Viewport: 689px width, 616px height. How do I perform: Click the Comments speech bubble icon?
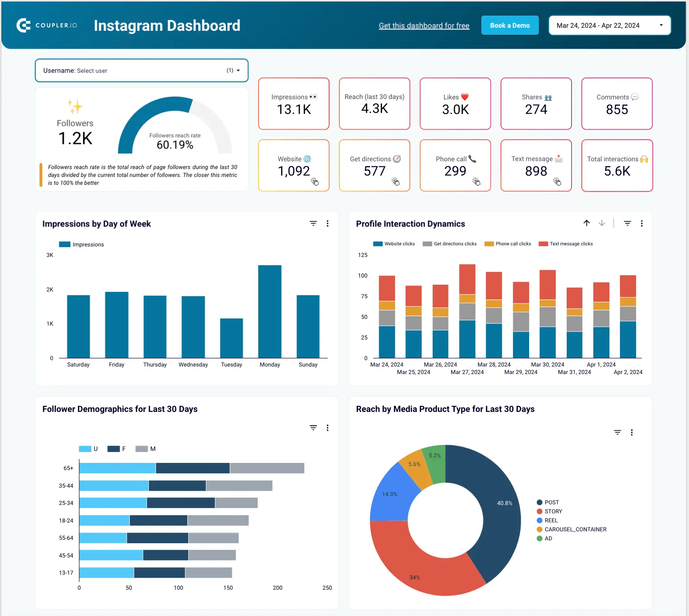[635, 97]
